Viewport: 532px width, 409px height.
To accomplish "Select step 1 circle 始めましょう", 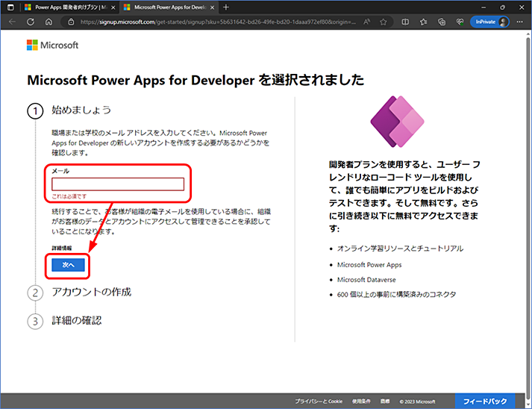I will click(x=35, y=111).
